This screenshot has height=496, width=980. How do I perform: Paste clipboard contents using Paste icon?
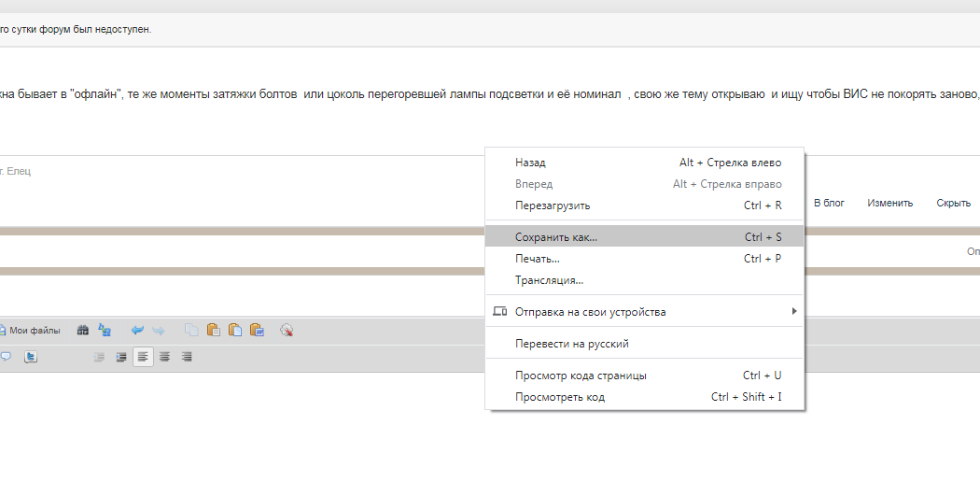(x=213, y=331)
